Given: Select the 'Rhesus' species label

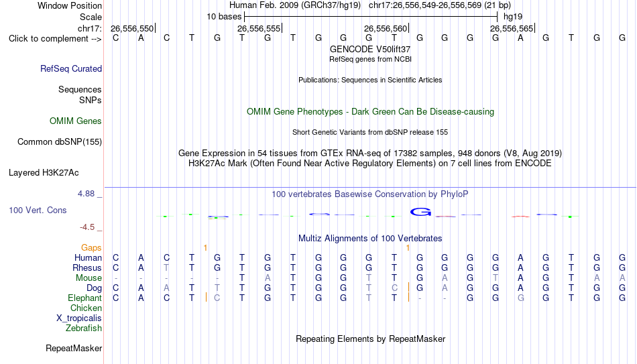Looking at the screenshot, I should [87, 267].
